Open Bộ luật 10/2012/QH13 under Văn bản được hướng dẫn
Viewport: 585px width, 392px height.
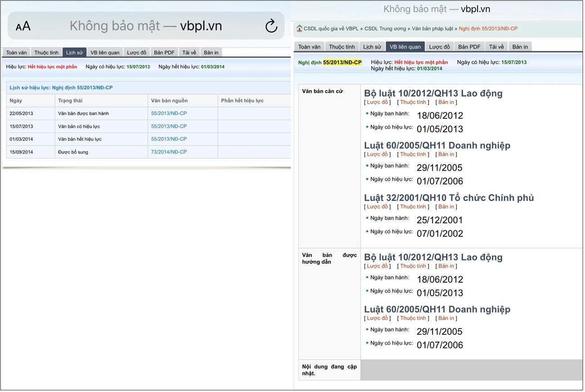pyautogui.click(x=433, y=258)
